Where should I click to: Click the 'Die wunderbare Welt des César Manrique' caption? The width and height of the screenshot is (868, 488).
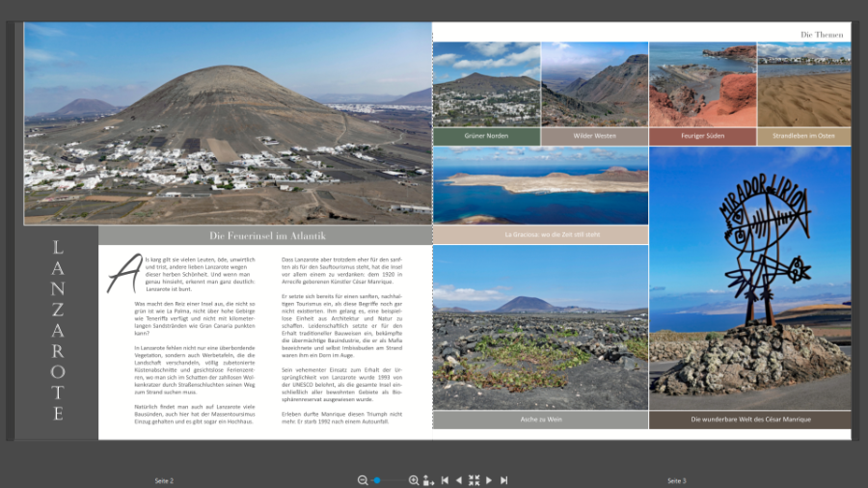point(750,420)
